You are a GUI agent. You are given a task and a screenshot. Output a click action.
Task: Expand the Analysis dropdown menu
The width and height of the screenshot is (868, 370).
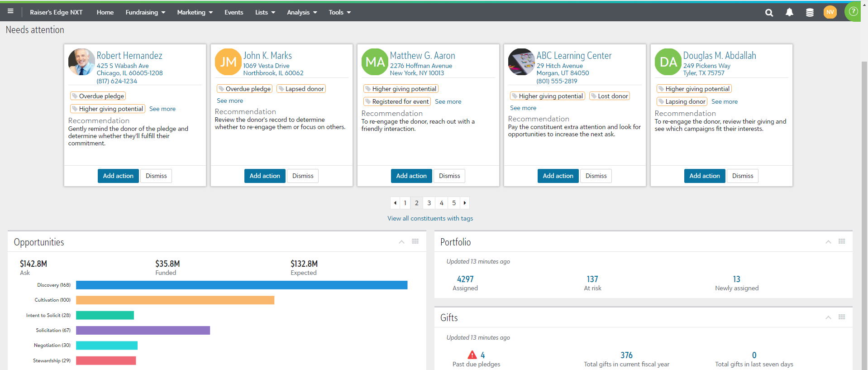click(301, 12)
